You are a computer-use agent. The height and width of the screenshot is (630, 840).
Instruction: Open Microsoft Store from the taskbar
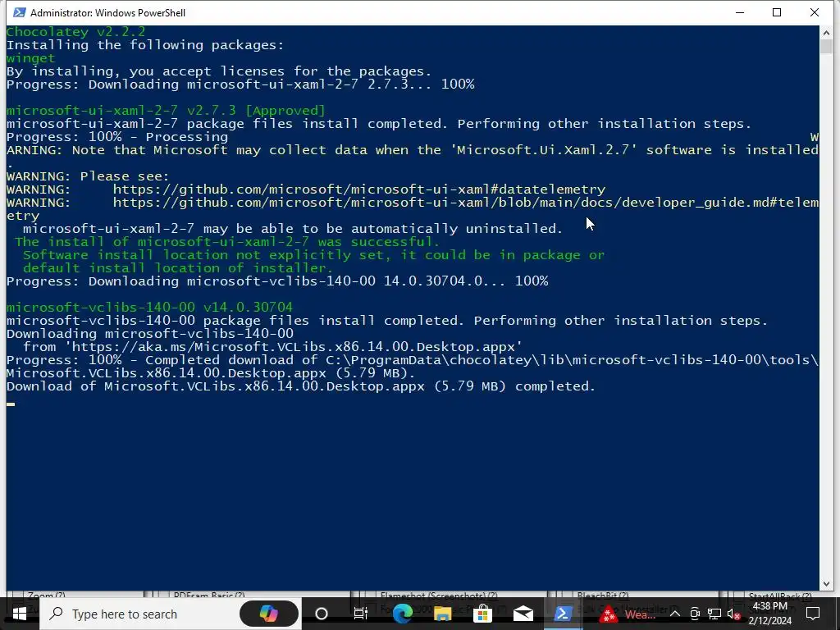(x=482, y=614)
